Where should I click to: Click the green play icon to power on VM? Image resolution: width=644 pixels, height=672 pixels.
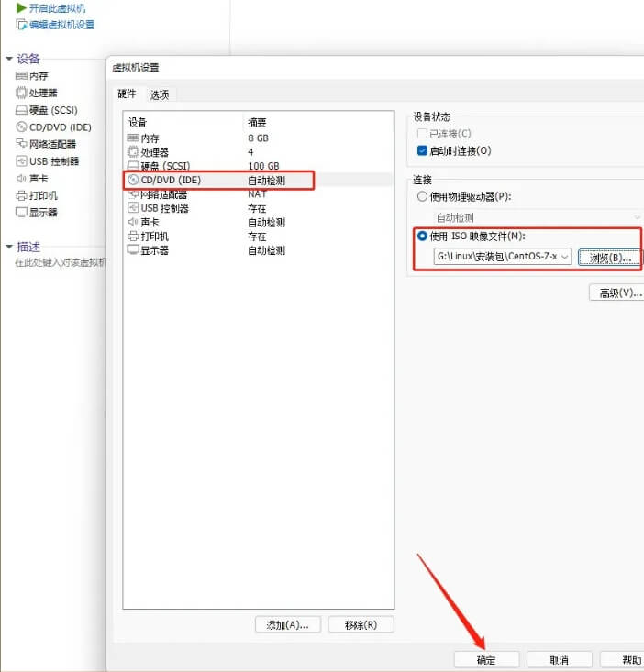(21, 7)
